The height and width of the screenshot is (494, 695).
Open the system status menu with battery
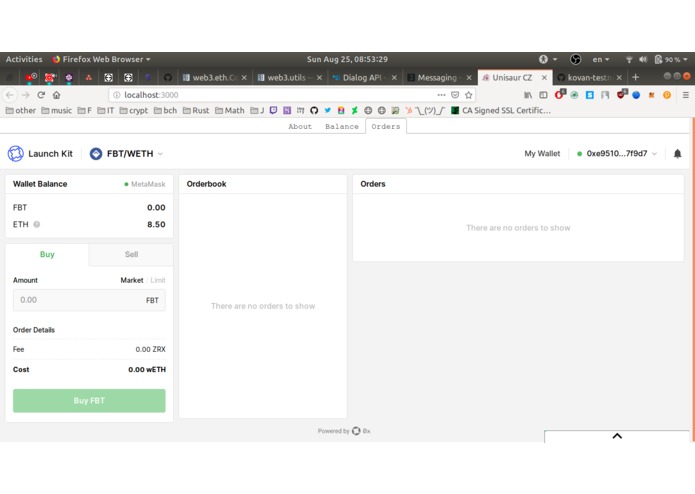click(x=656, y=59)
